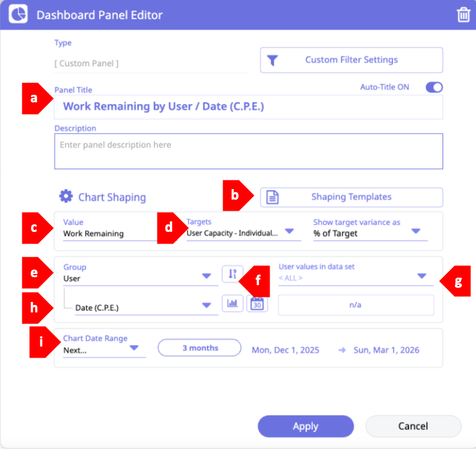This screenshot has height=450, width=476.
Task: Toggle the Auto-Title ON switch
Action: (x=434, y=87)
